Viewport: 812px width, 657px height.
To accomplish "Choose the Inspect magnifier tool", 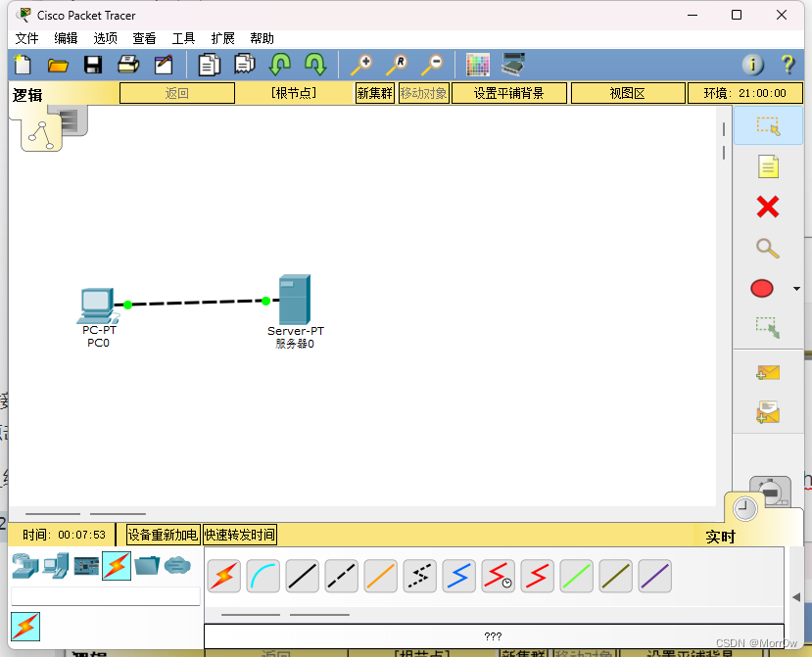I will 768,248.
